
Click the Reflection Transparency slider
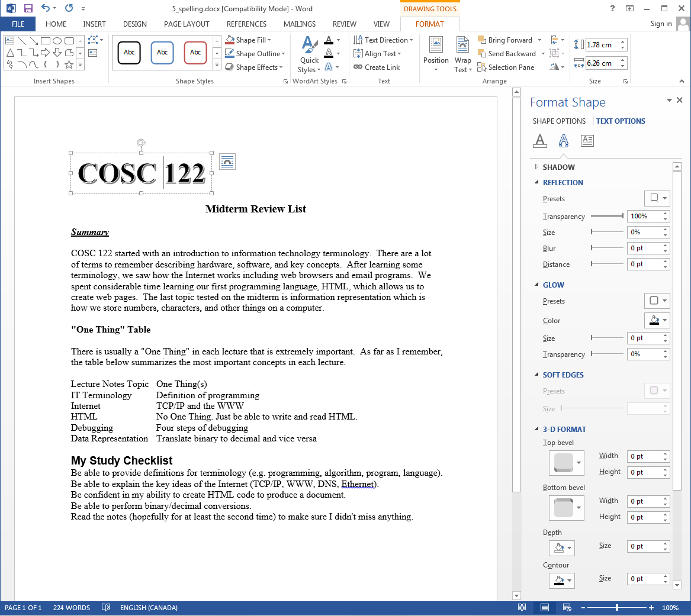pyautogui.click(x=608, y=216)
